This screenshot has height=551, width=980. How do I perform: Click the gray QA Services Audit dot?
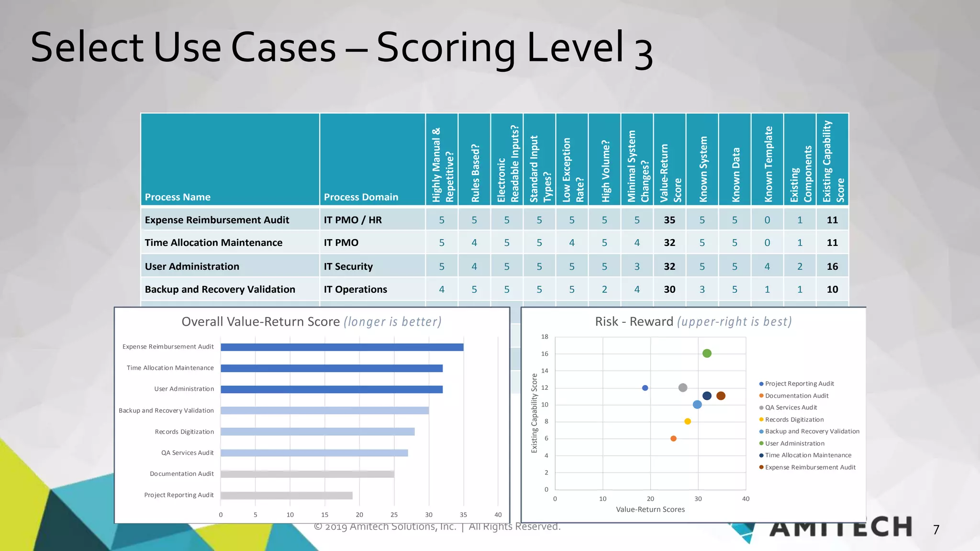tap(683, 387)
